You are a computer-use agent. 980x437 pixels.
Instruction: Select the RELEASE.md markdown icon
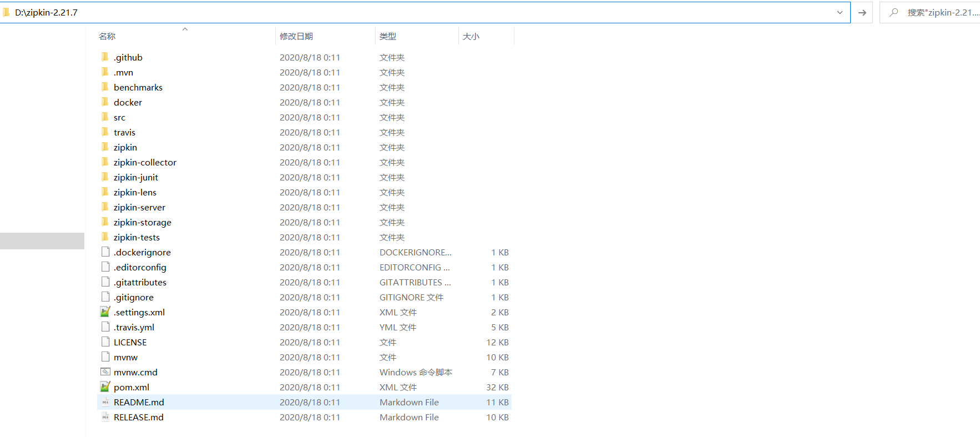(105, 416)
